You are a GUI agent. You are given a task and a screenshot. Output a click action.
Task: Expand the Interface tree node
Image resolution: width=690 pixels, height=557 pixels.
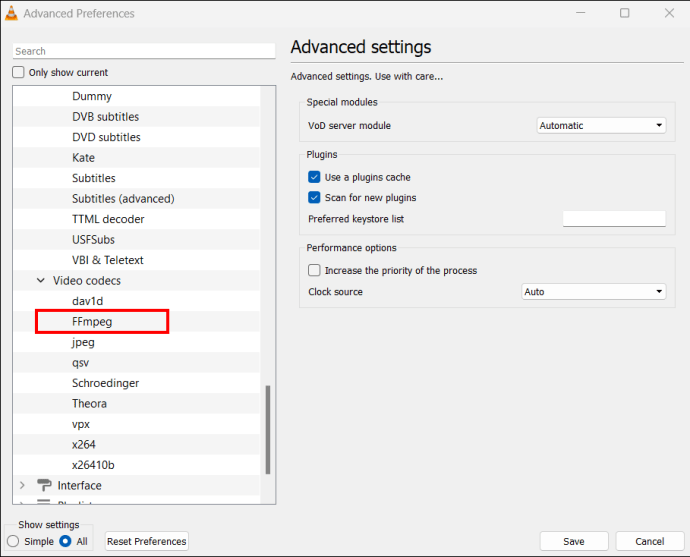tap(22, 485)
